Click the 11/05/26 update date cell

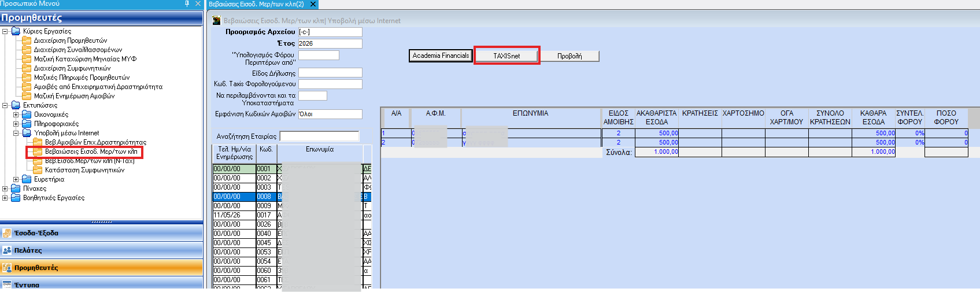pyautogui.click(x=234, y=215)
